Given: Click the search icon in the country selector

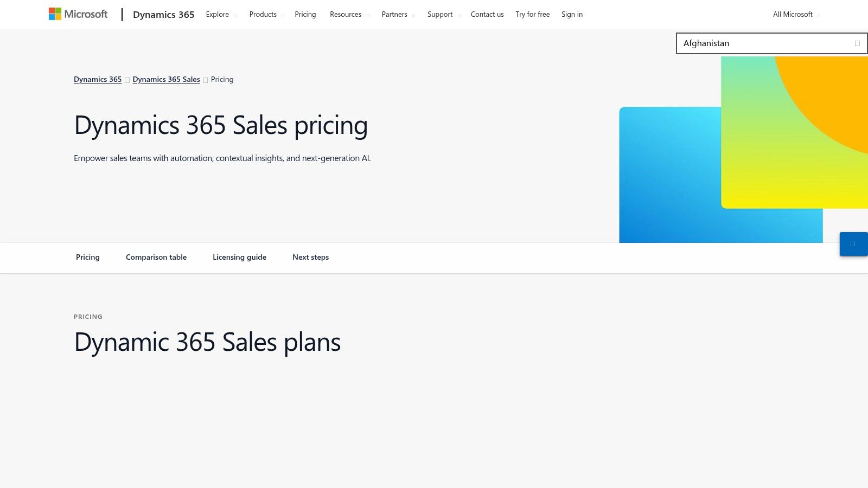Looking at the screenshot, I should pyautogui.click(x=858, y=42).
